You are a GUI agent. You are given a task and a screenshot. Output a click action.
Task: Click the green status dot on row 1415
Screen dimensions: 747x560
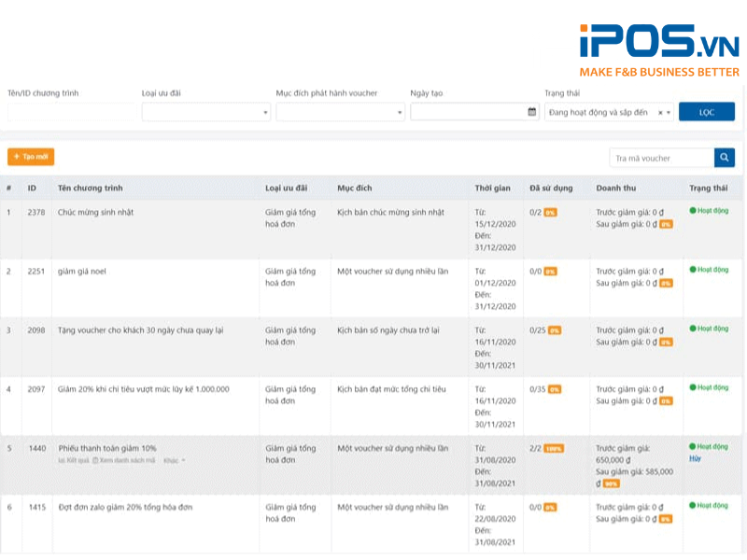tap(691, 507)
